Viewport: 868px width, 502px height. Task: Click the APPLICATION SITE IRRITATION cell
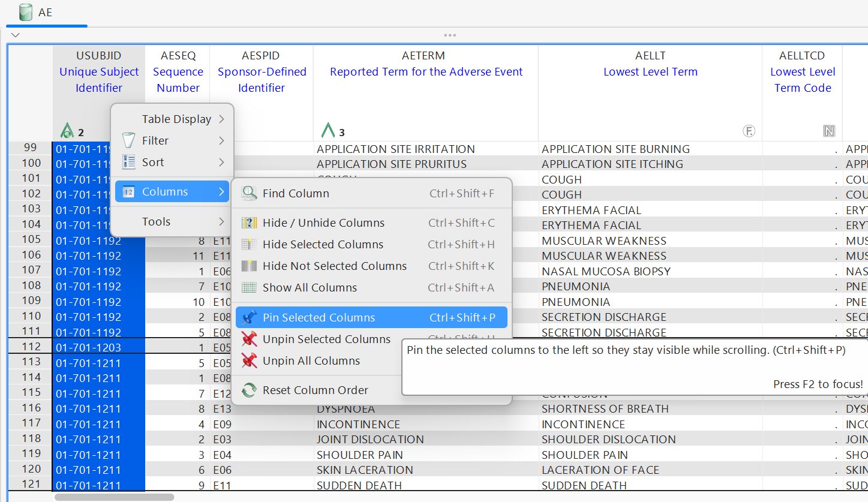point(426,149)
